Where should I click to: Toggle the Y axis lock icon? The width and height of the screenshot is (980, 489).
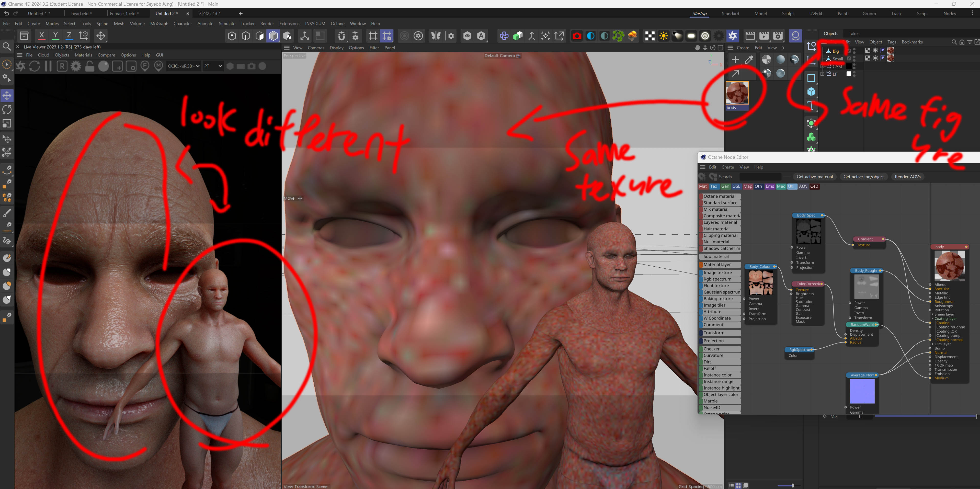pos(55,36)
